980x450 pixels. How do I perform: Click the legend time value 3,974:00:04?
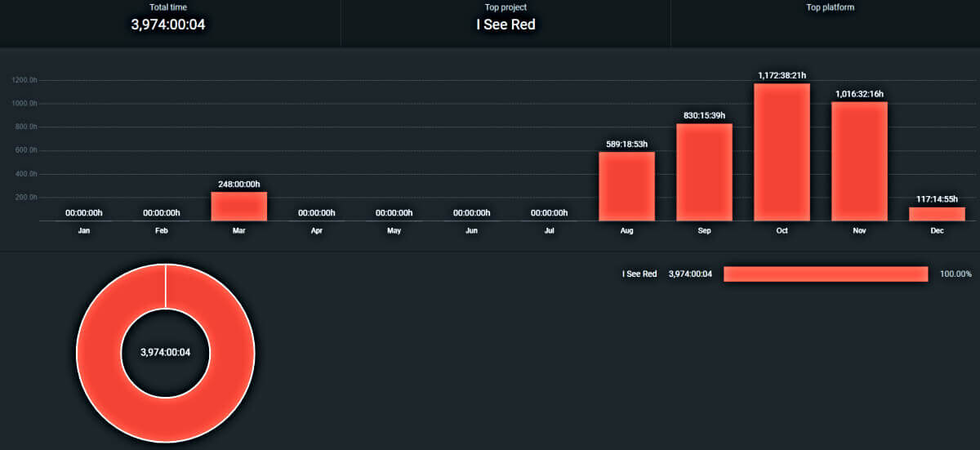pos(690,274)
